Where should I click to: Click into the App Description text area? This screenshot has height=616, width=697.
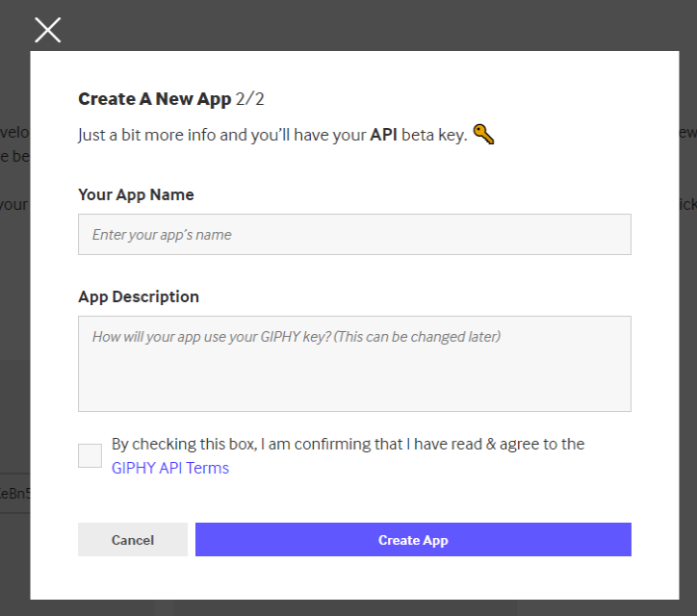[x=354, y=364]
